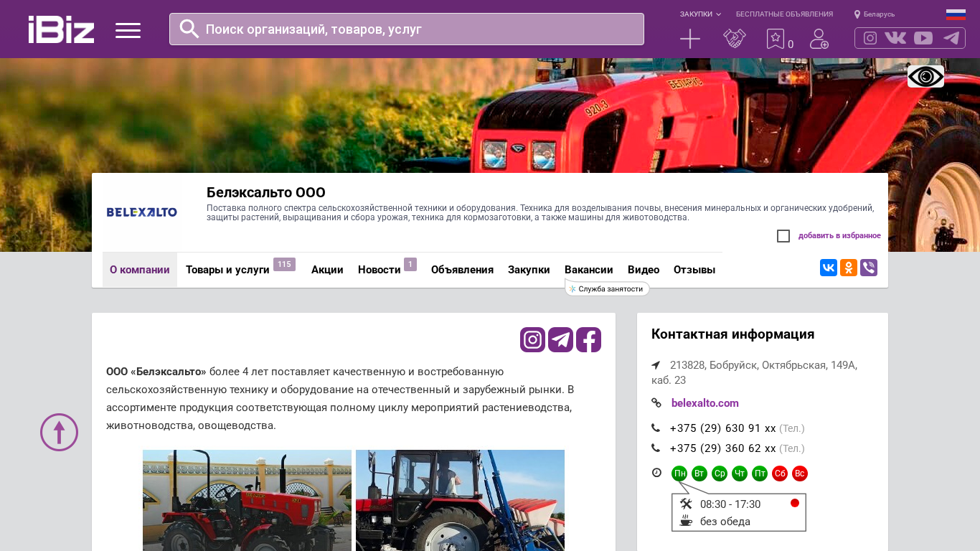Open the Объявления tab
Image resolution: width=980 pixels, height=551 pixels.
click(x=462, y=270)
